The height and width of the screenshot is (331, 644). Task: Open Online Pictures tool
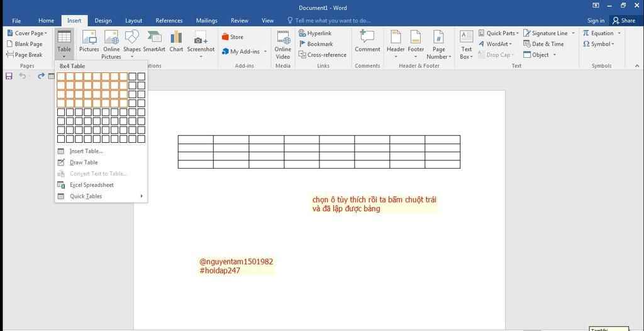tap(111, 45)
